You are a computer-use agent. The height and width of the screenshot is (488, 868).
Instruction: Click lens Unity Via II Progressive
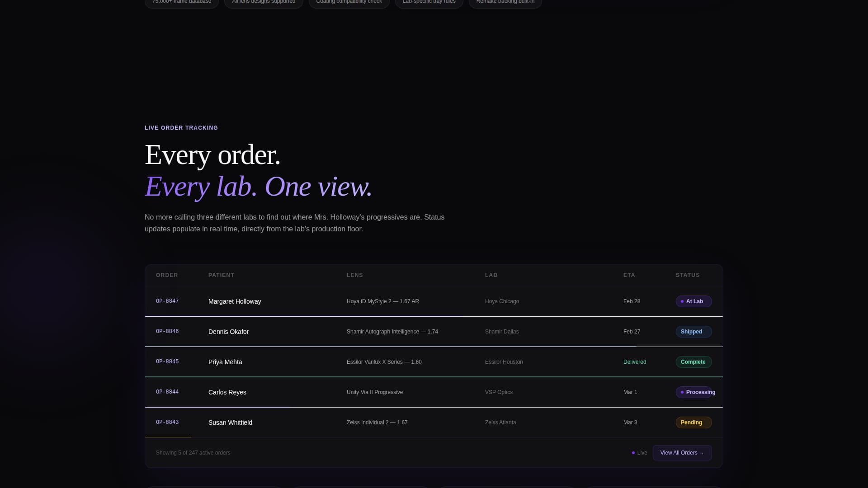(x=375, y=392)
